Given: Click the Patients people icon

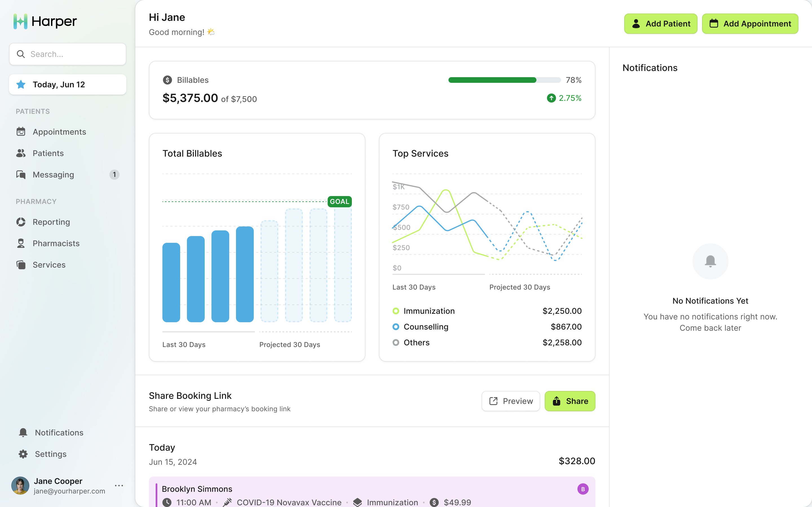Looking at the screenshot, I should [21, 153].
